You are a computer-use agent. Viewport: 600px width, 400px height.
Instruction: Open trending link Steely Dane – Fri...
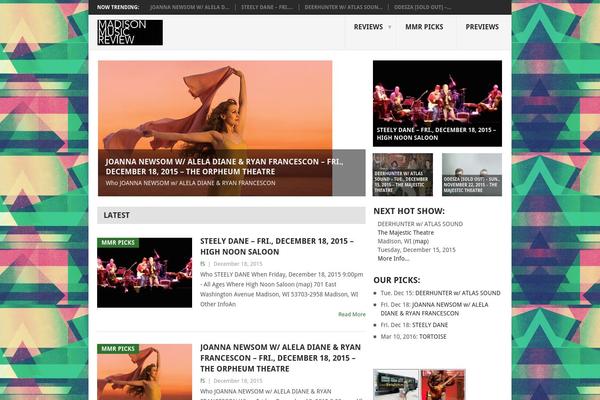266,7
